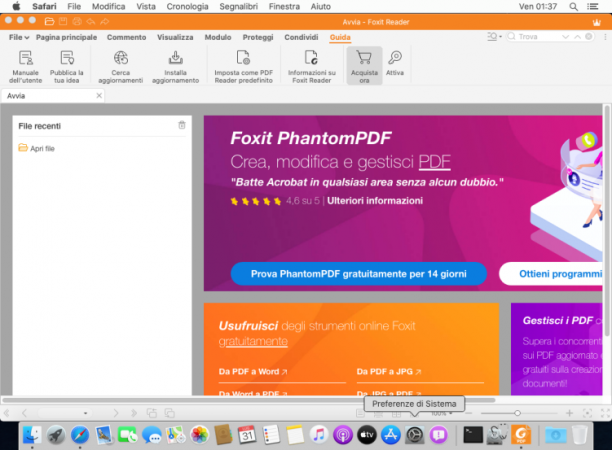The width and height of the screenshot is (612, 450).
Task: Switch to Modulo tab
Action: coord(218,37)
